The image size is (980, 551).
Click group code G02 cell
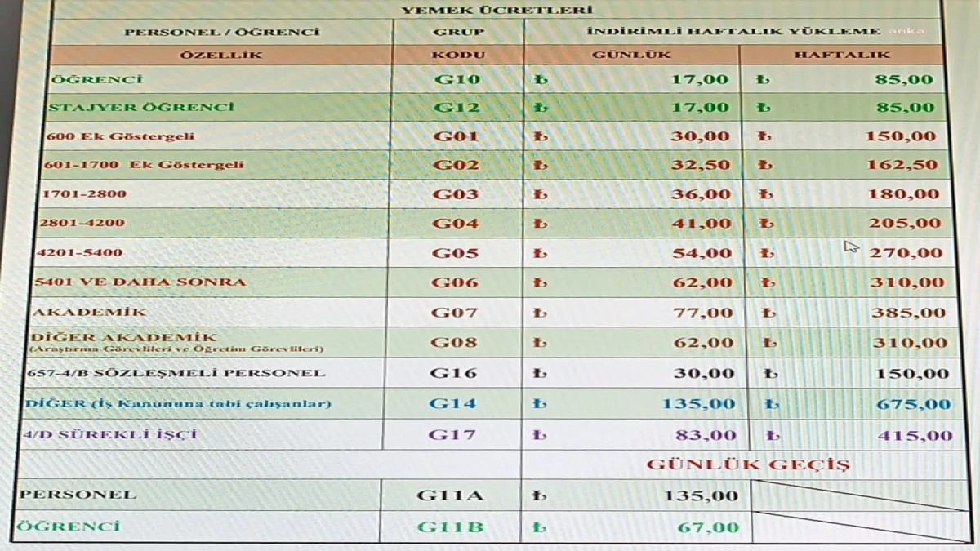(455, 165)
